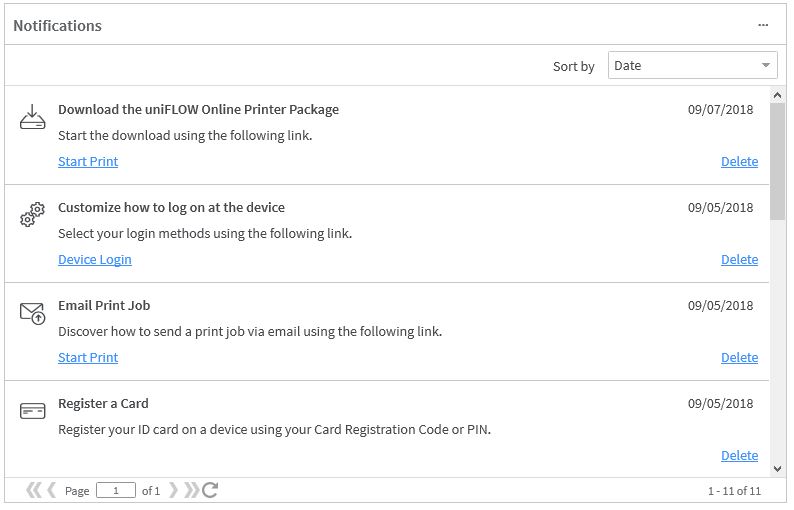Jump to the last page with double-right arrows
This screenshot has height=510, width=794.
click(192, 490)
